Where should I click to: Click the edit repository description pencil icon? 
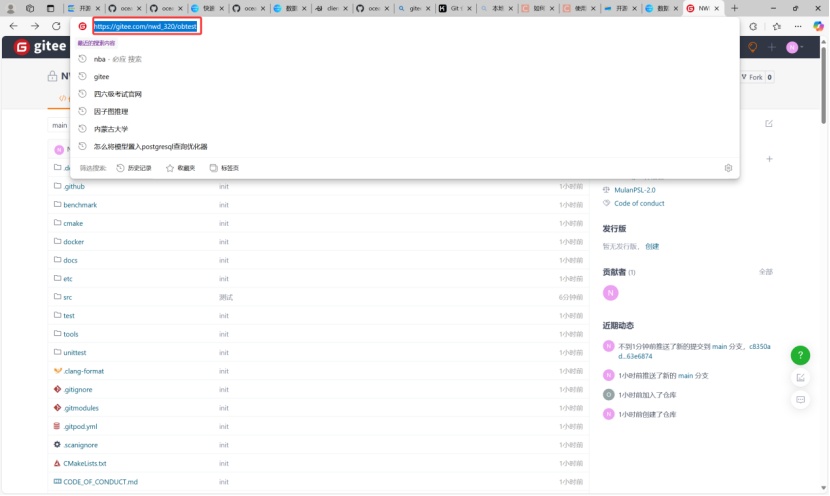click(x=769, y=123)
